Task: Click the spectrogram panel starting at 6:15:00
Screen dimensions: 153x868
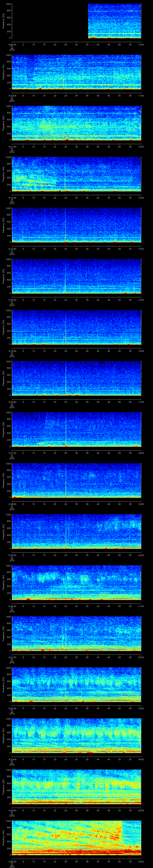Action: coord(77,327)
